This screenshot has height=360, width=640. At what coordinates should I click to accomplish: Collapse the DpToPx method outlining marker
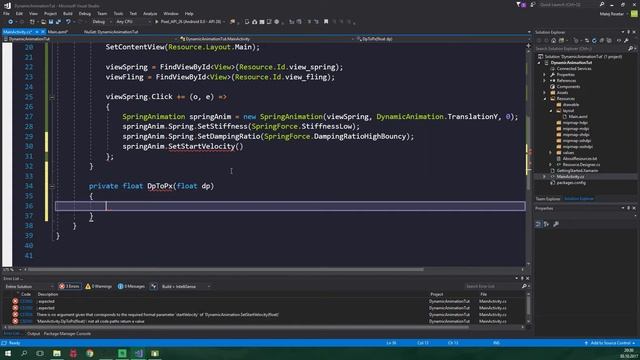[52, 186]
